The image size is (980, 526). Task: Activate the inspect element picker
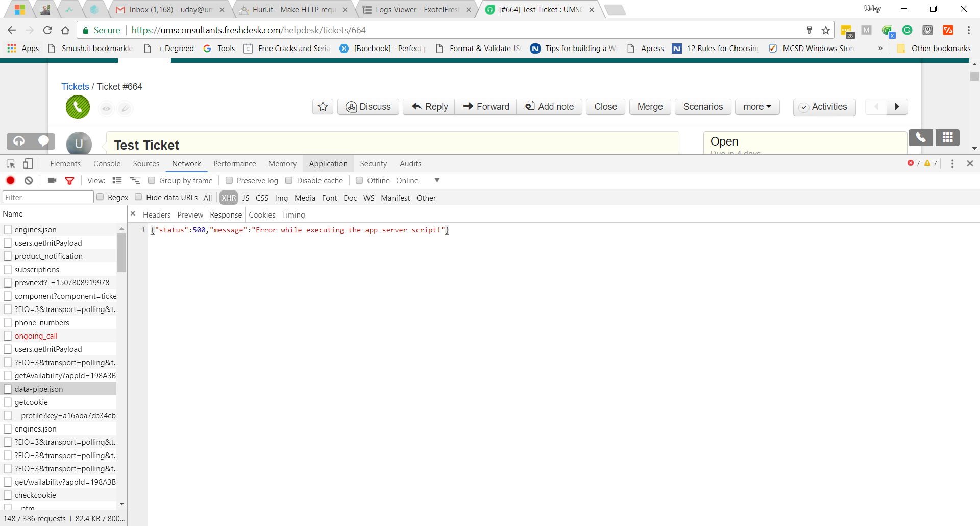(x=11, y=163)
